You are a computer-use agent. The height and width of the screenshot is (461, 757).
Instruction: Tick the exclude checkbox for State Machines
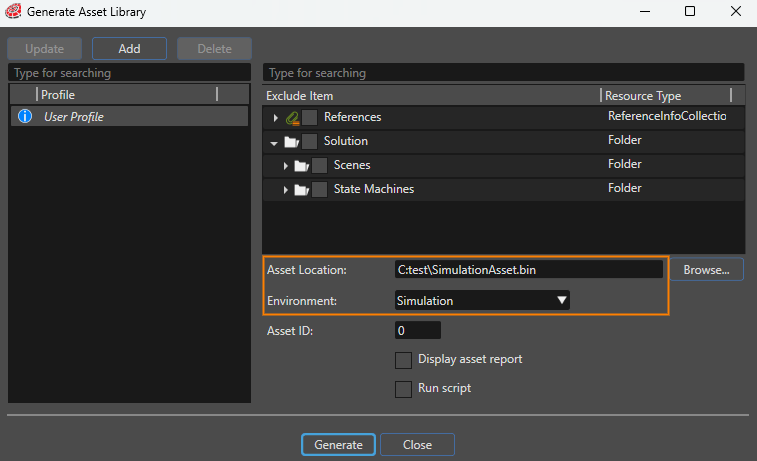click(320, 190)
